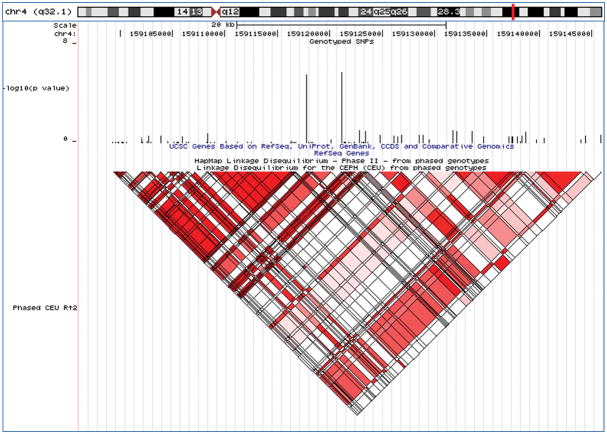Click the Linkage Disequilibrium for CEPH (CEU) title

pos(341,168)
